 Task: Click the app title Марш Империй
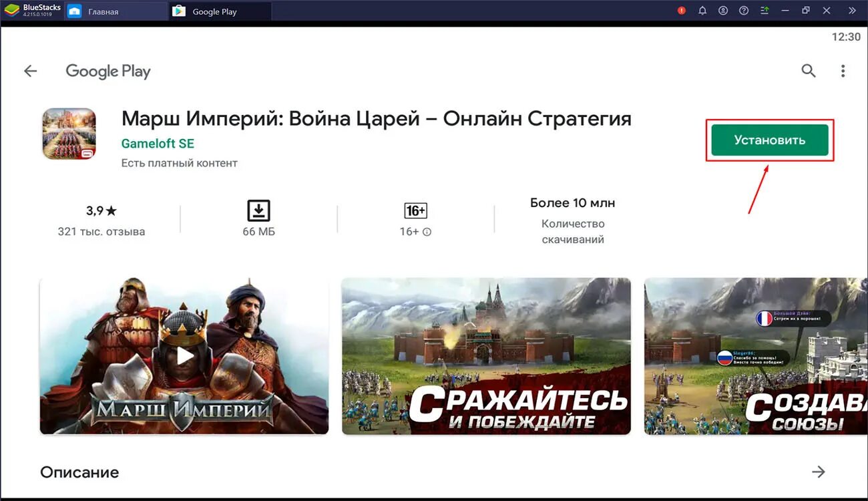click(376, 119)
